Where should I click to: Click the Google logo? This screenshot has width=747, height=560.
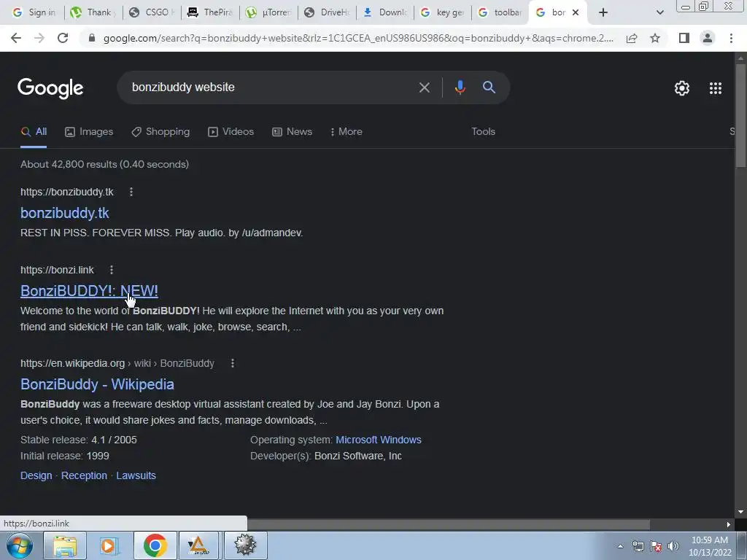pos(50,88)
